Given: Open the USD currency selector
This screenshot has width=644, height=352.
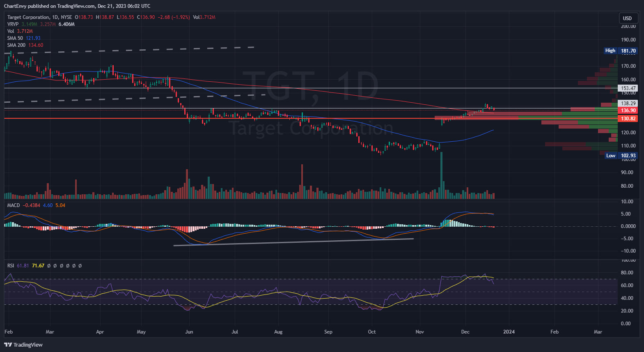Looking at the screenshot, I should (628, 18).
